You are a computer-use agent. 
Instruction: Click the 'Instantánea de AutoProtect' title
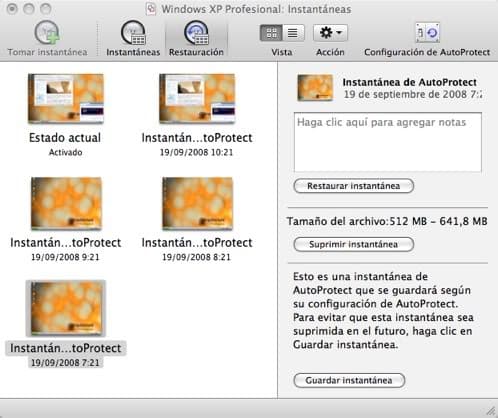410,82
